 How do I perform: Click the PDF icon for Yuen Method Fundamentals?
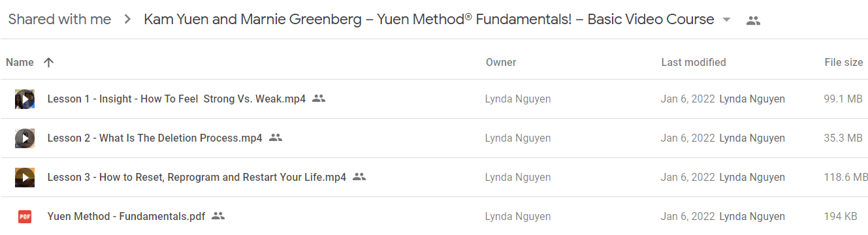(25, 216)
